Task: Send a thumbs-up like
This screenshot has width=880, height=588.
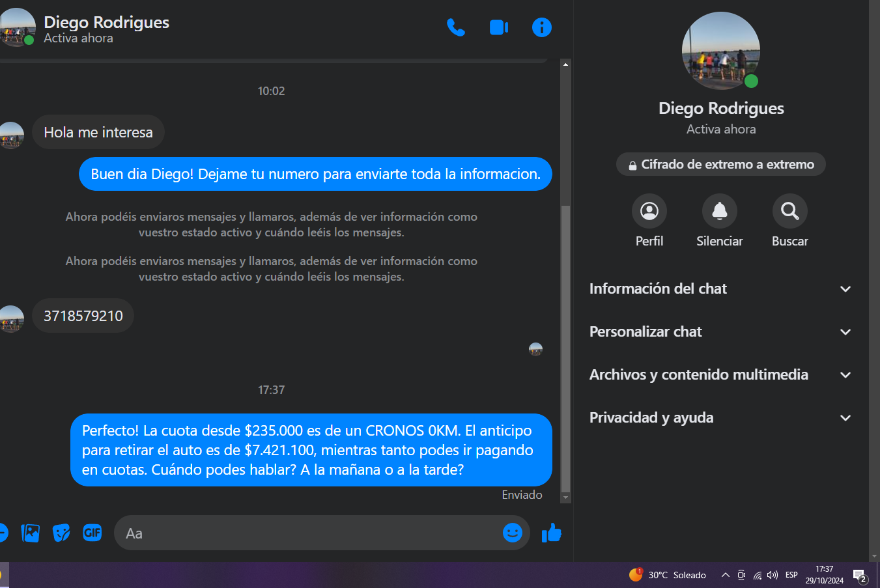Action: pyautogui.click(x=551, y=533)
